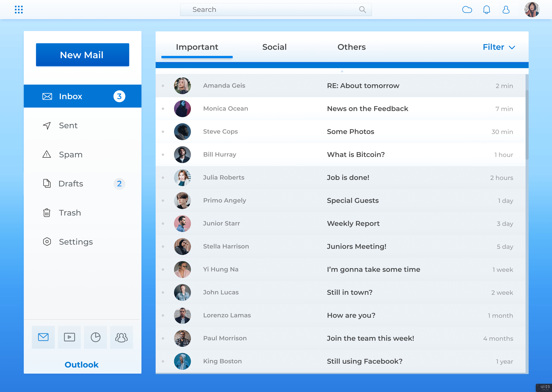The width and height of the screenshot is (552, 392).
Task: Open the Drafts folder
Action: click(71, 184)
